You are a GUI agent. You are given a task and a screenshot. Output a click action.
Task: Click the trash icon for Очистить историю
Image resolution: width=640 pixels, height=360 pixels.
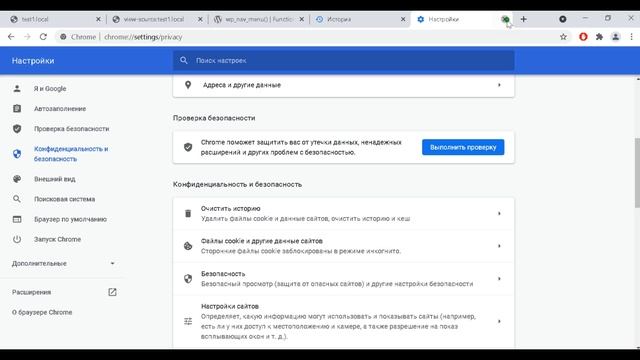(x=188, y=213)
